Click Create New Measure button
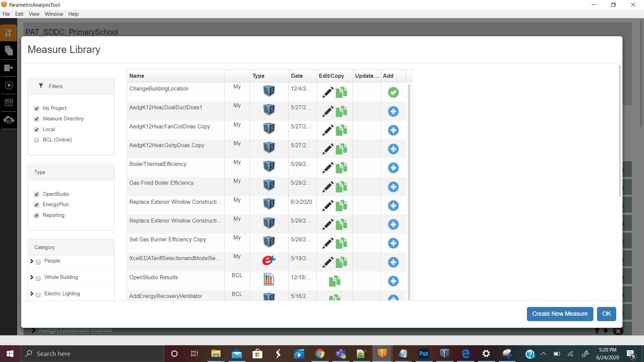Screen dimensions: 644x362 pos(559,314)
